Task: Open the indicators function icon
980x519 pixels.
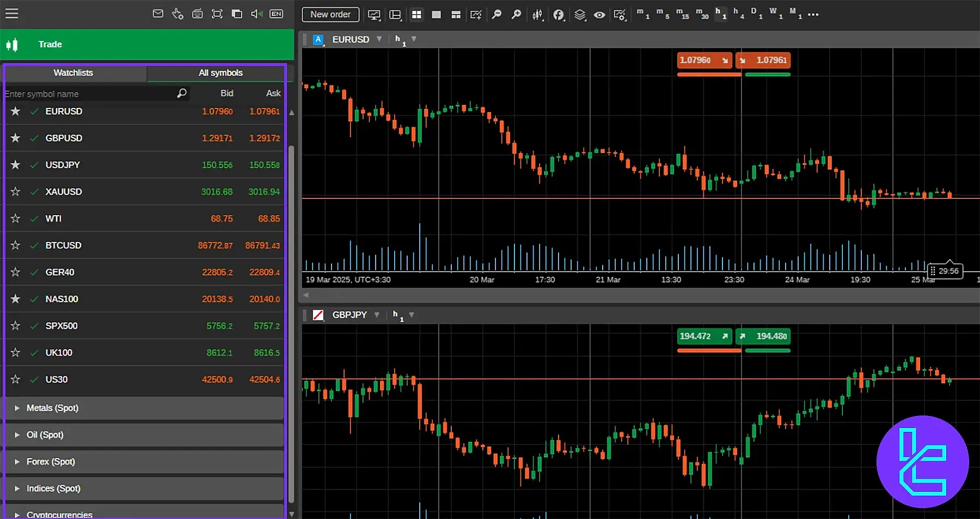Action: tap(559, 15)
